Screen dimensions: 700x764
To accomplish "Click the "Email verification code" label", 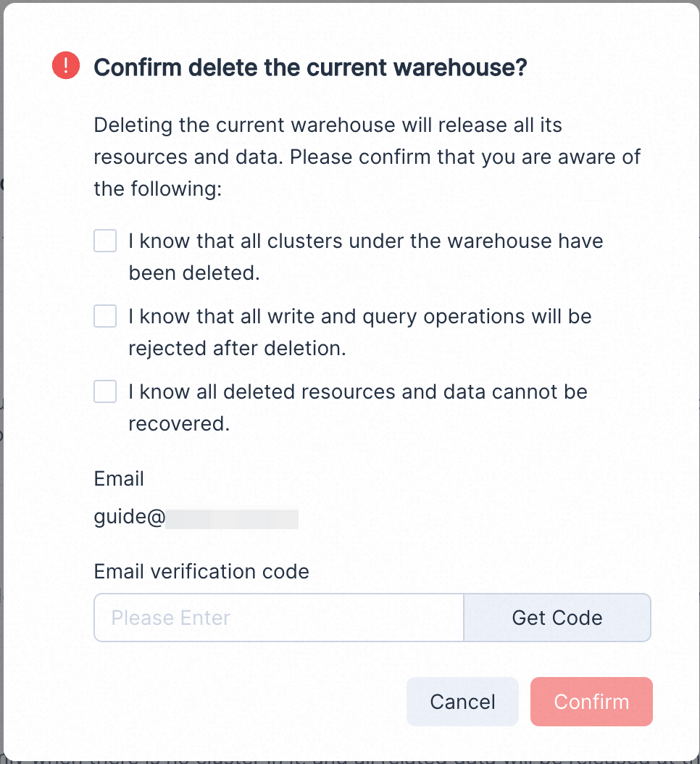I will [x=201, y=571].
